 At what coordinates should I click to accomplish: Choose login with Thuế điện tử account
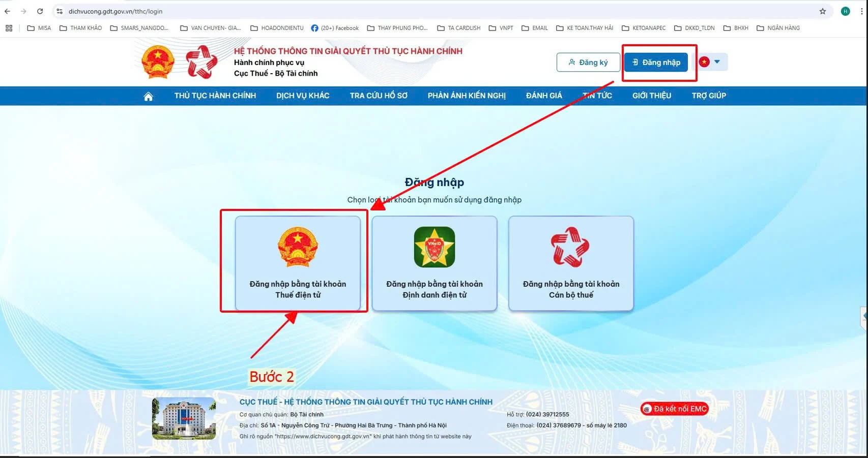[298, 263]
